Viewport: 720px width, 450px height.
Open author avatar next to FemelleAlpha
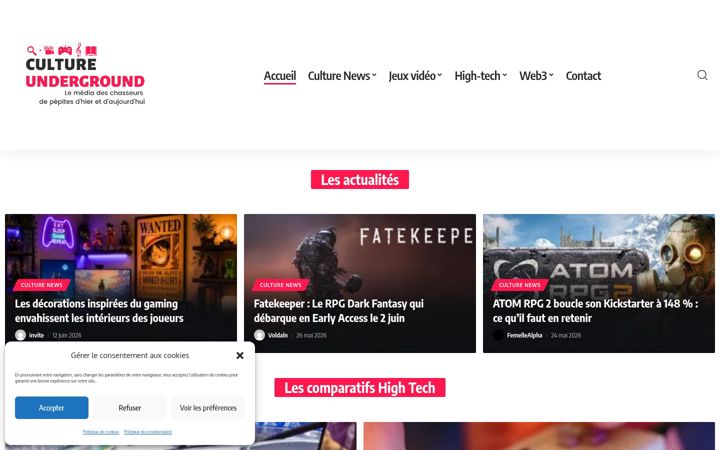498,335
